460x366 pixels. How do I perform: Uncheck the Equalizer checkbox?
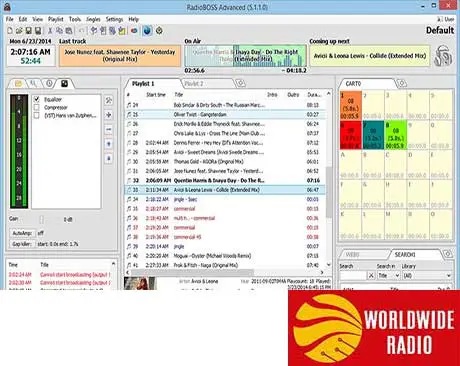[x=37, y=99]
